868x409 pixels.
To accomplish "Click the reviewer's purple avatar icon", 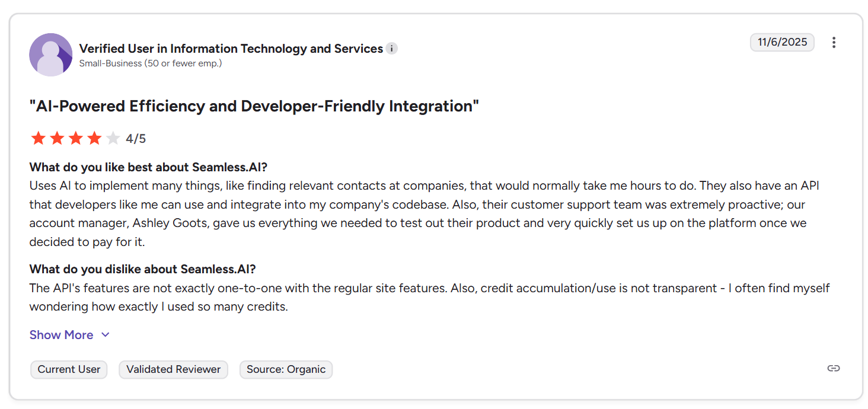I will (50, 55).
